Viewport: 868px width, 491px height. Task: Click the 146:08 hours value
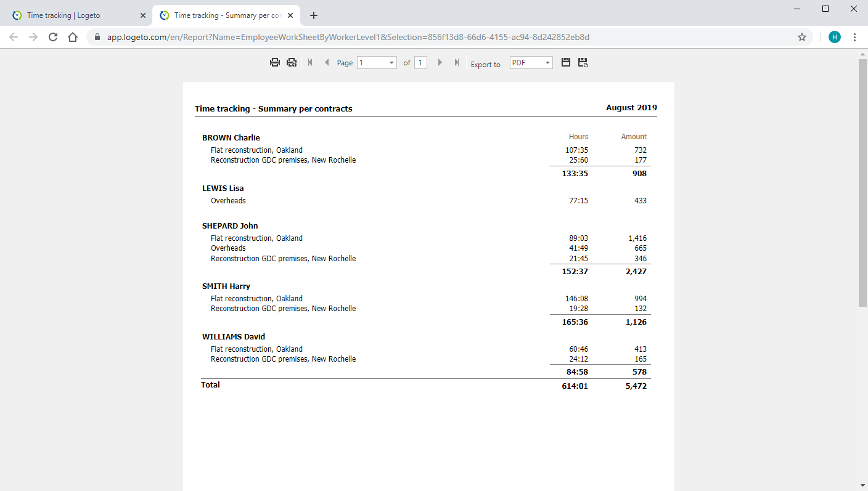pos(577,298)
